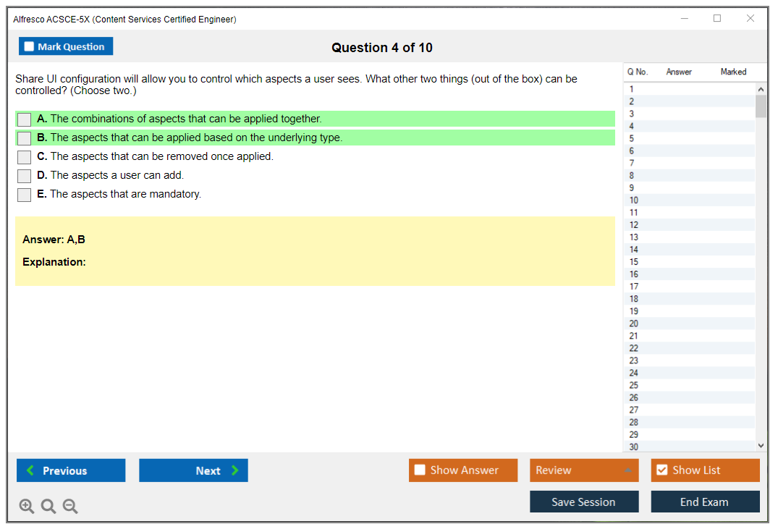The image size is (778, 532).
Task: Uncheck the Show List option
Action: click(661, 470)
